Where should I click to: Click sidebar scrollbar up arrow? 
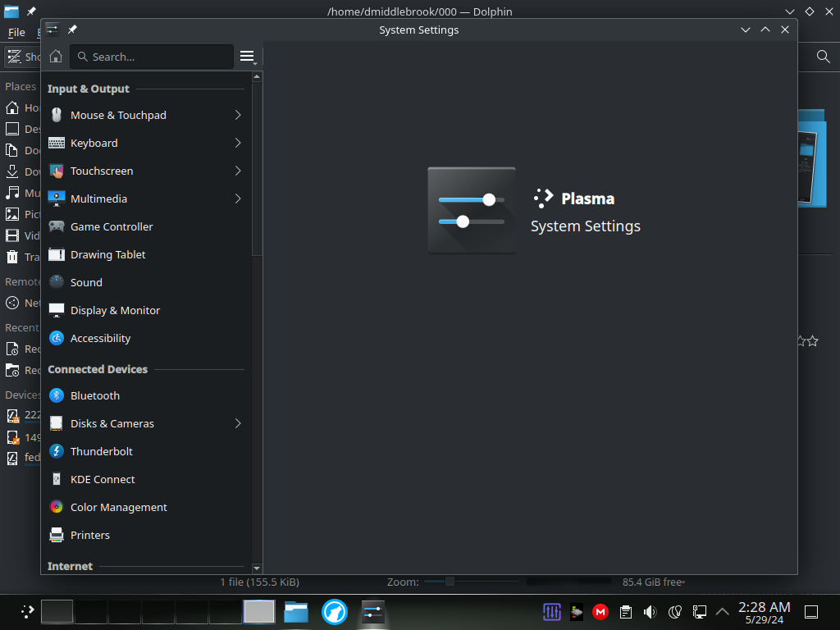click(257, 77)
